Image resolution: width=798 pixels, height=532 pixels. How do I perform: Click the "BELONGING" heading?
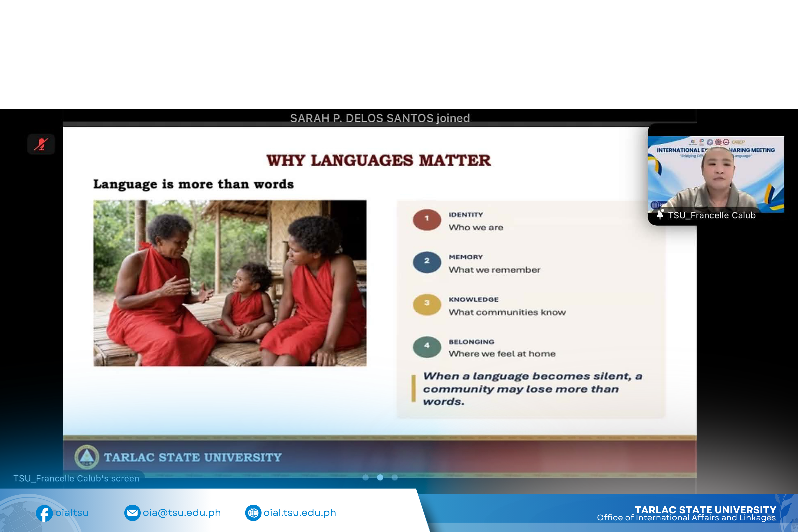click(472, 342)
